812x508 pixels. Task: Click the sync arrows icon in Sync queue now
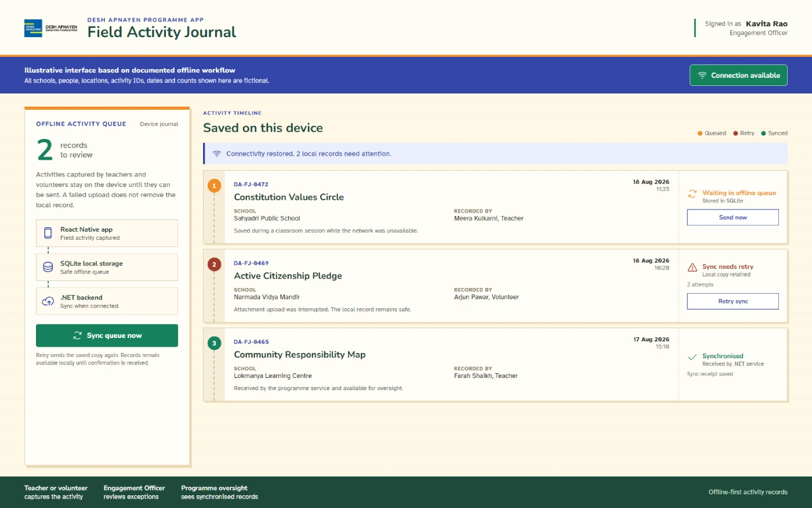point(77,336)
